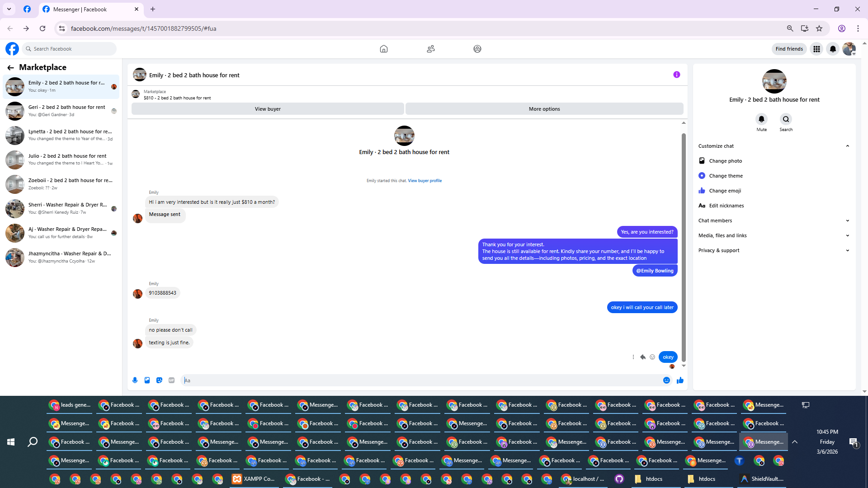Viewport: 868px width, 488px height.
Task: Open emoji picker in message box
Action: pyautogui.click(x=666, y=380)
